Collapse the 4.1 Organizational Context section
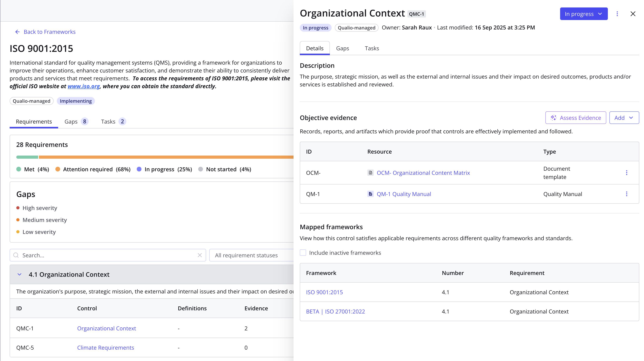644x361 pixels. tap(19, 274)
